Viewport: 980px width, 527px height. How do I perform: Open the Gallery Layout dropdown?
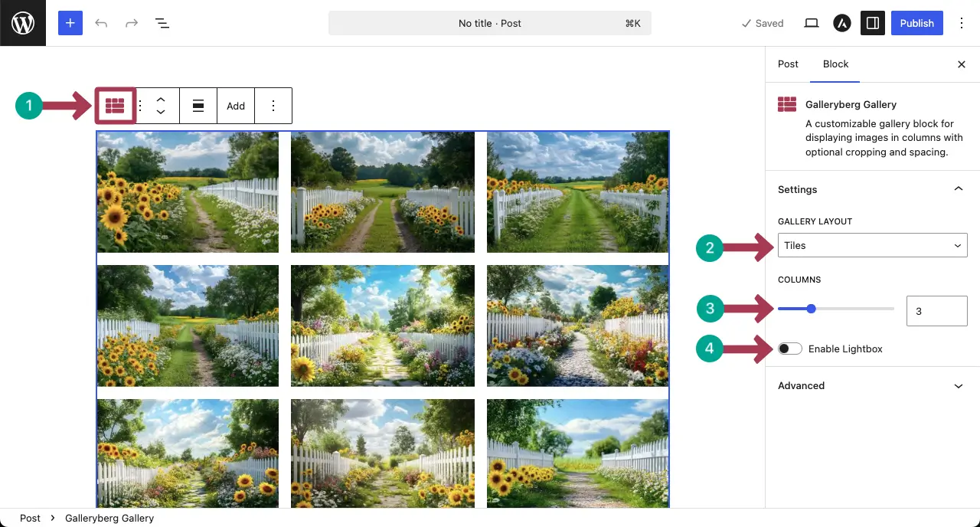point(873,245)
